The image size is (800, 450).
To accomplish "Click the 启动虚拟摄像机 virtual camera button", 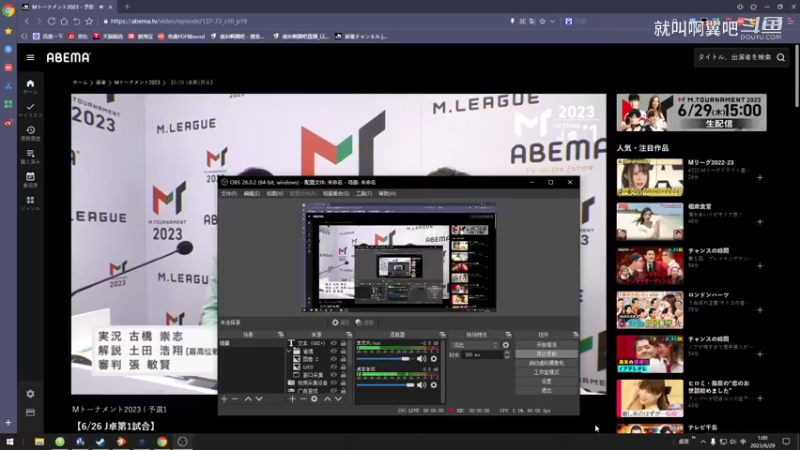I will point(546,363).
